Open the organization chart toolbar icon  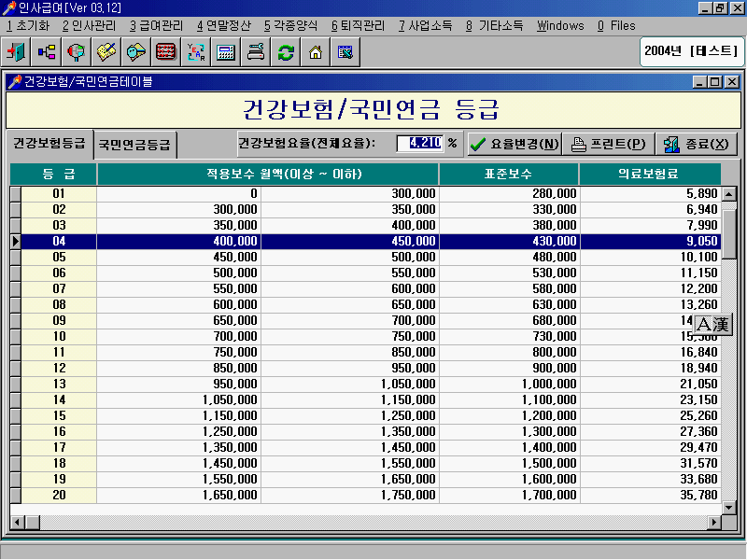46,52
